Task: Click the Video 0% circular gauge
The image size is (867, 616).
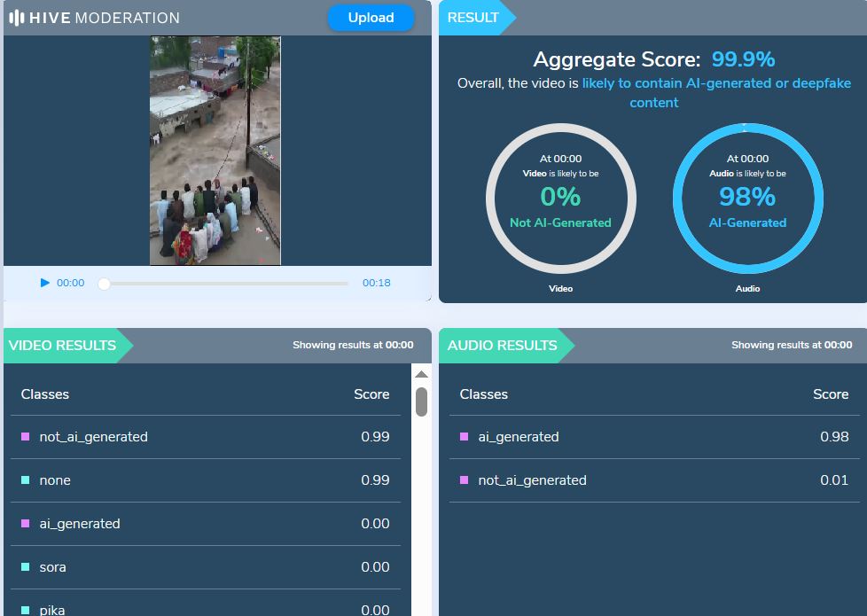Action: [x=560, y=199]
